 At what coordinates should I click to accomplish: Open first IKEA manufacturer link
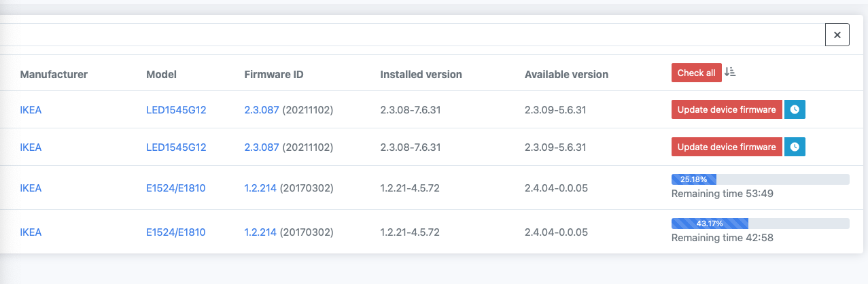[x=31, y=110]
